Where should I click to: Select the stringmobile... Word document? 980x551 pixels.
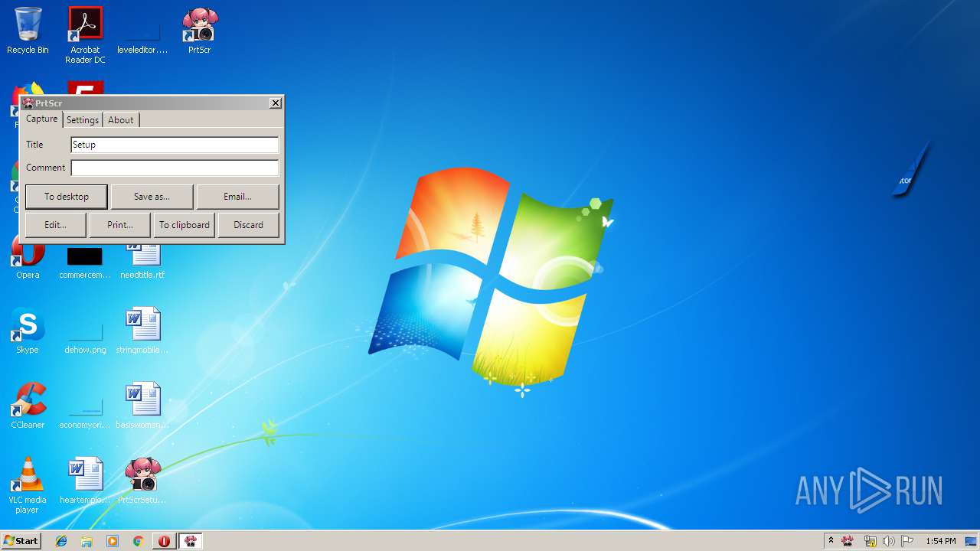(142, 331)
